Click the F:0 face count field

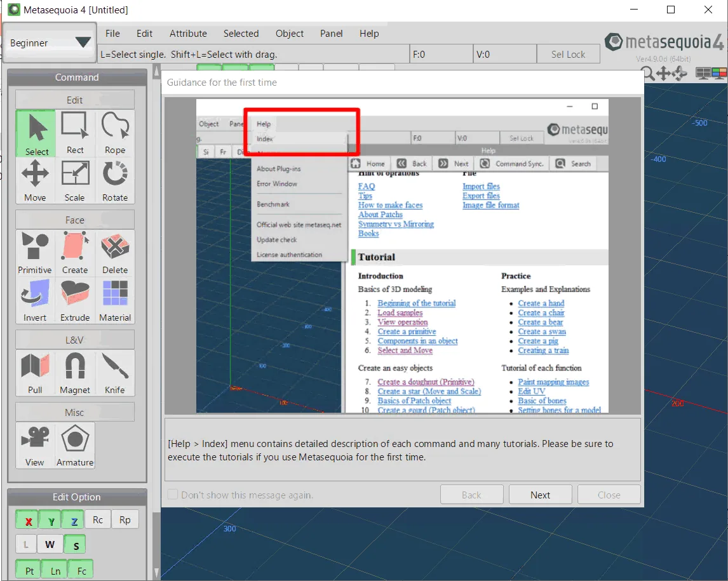[x=441, y=55]
